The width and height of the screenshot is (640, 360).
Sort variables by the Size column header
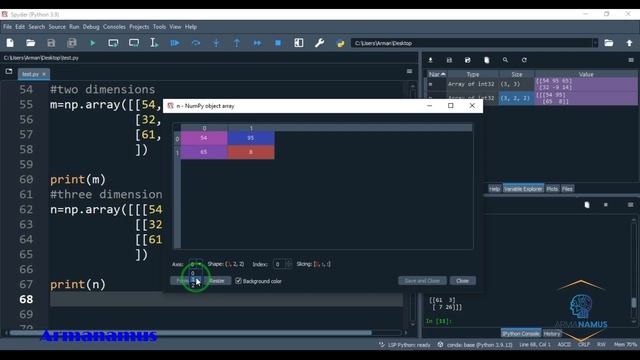click(517, 74)
